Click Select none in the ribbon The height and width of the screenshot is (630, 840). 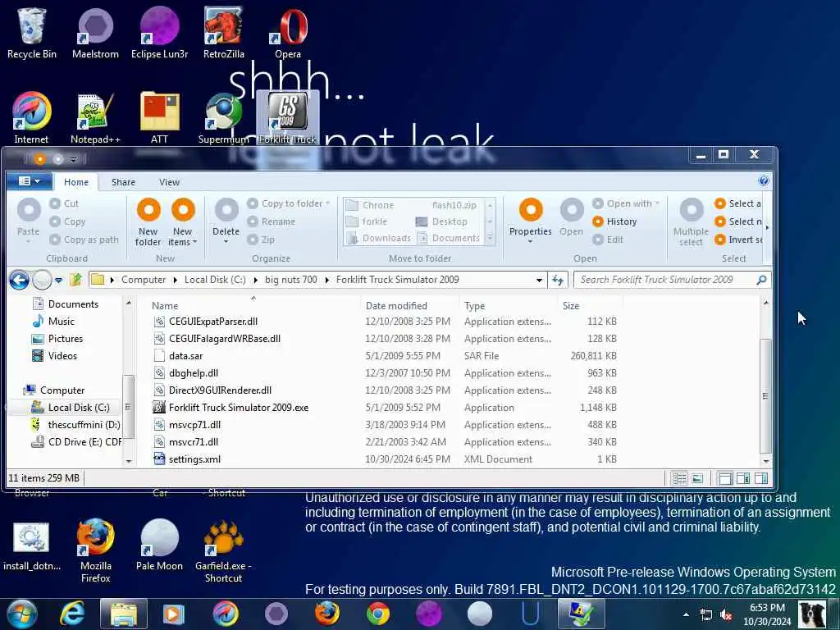click(738, 221)
